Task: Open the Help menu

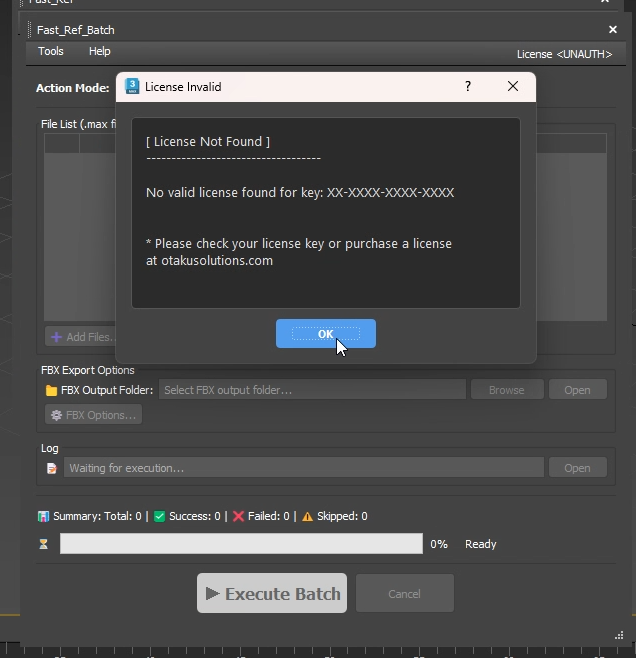Action: point(99,51)
